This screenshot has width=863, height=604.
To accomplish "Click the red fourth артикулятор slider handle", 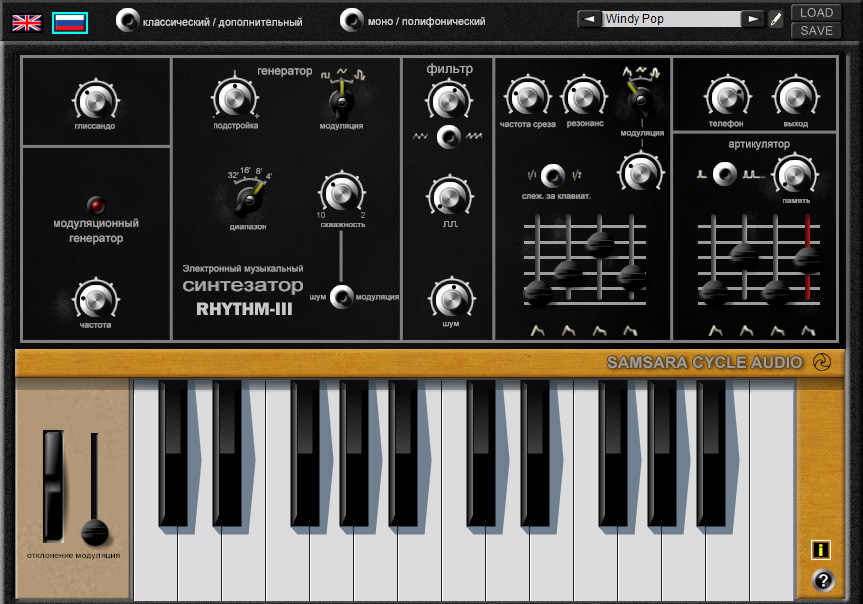I will [x=808, y=260].
